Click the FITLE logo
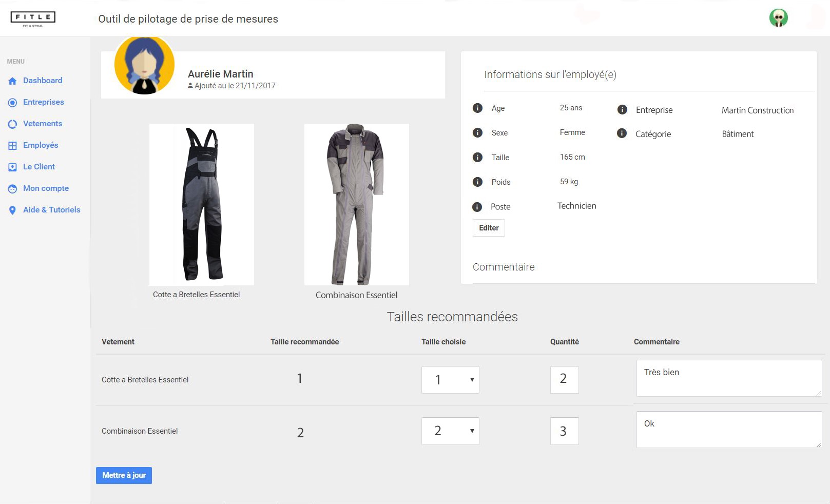Screen dimensions: 830x504 [33, 18]
